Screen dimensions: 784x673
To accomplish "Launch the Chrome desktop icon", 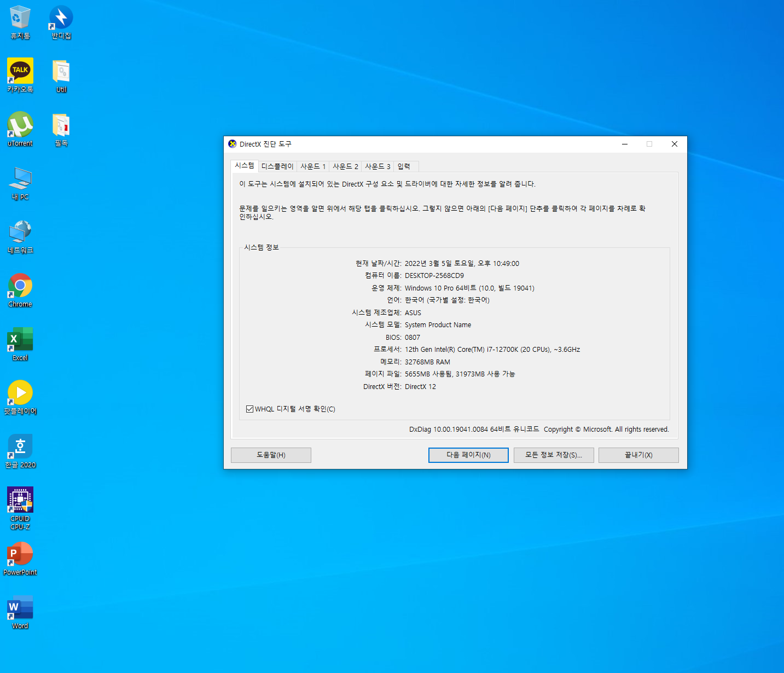I will pos(20,290).
